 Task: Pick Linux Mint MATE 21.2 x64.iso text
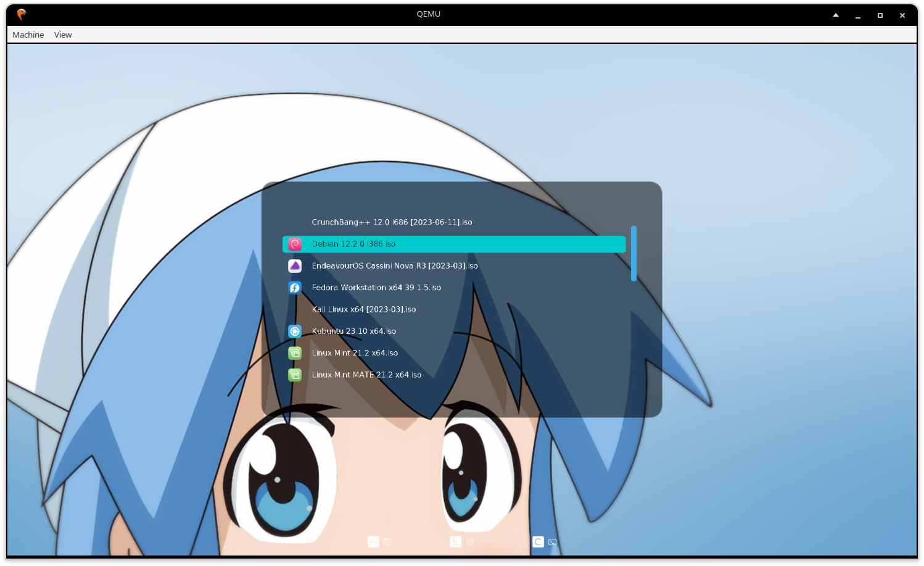click(x=366, y=375)
